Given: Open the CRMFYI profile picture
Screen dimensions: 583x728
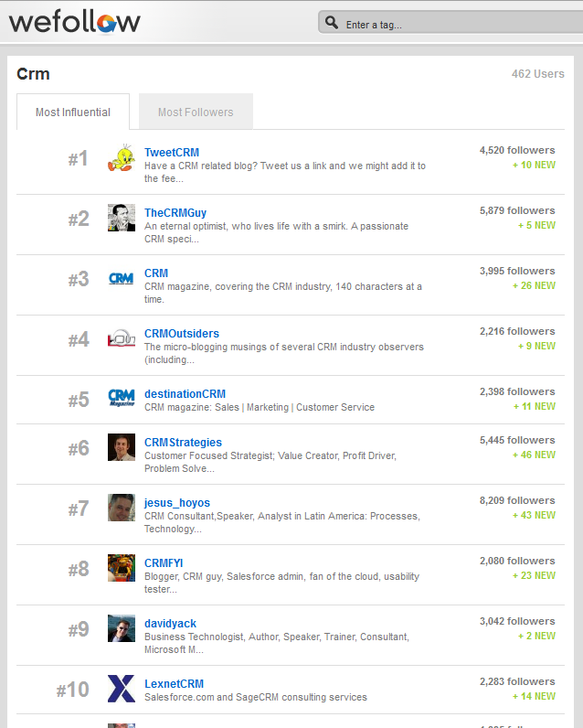Looking at the screenshot, I should pos(122,568).
